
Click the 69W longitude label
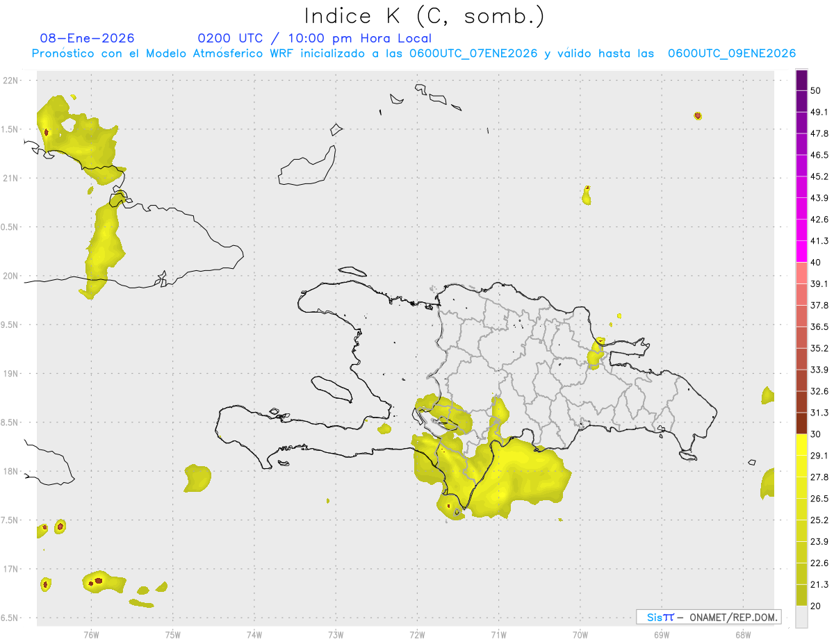[662, 634]
